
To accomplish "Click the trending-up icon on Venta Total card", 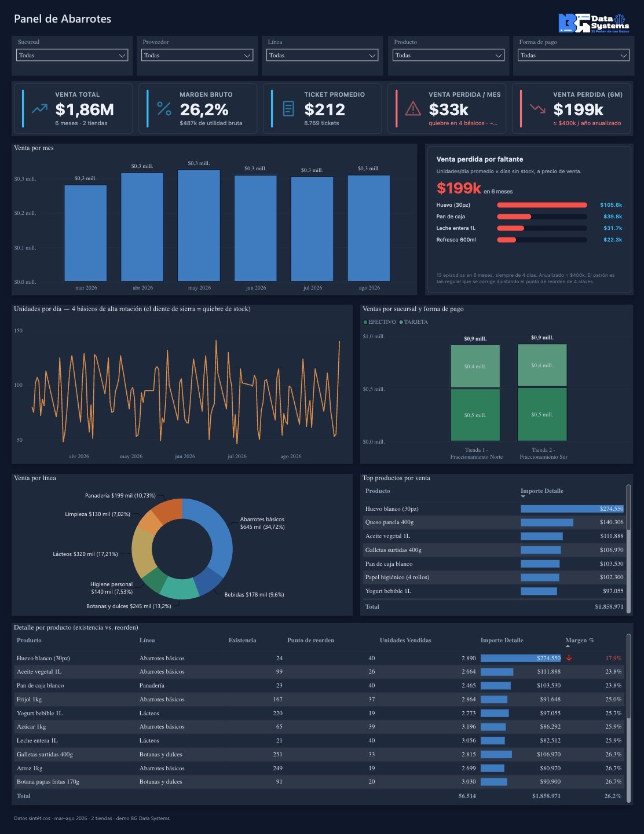I will click(39, 108).
